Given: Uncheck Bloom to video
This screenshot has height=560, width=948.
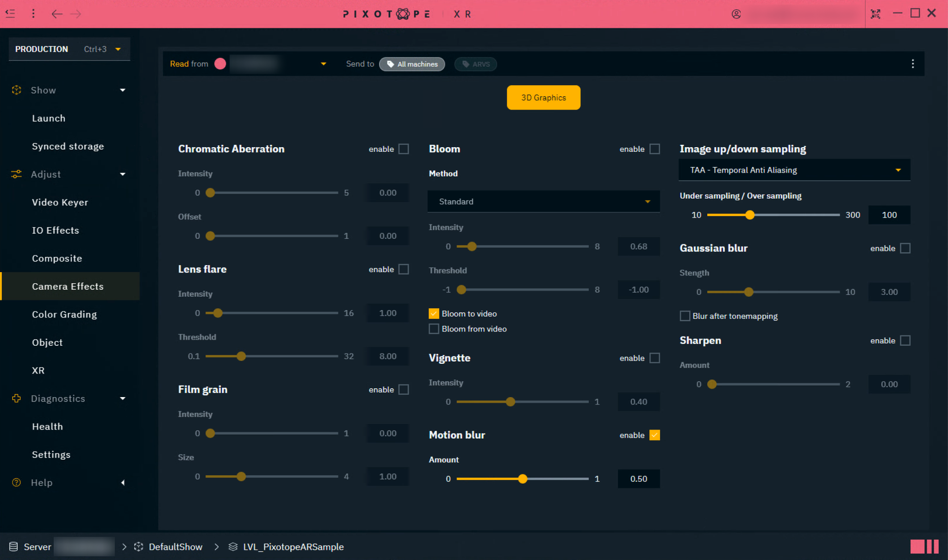Looking at the screenshot, I should pos(434,314).
